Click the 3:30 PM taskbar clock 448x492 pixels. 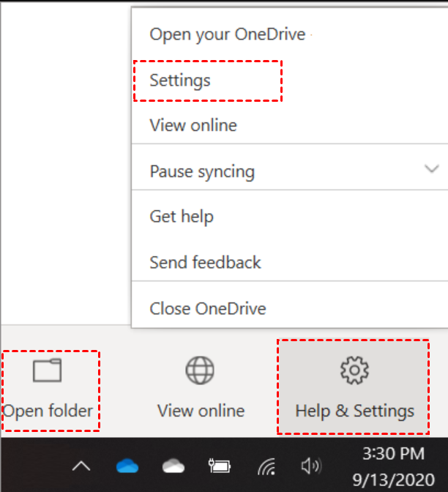click(394, 454)
